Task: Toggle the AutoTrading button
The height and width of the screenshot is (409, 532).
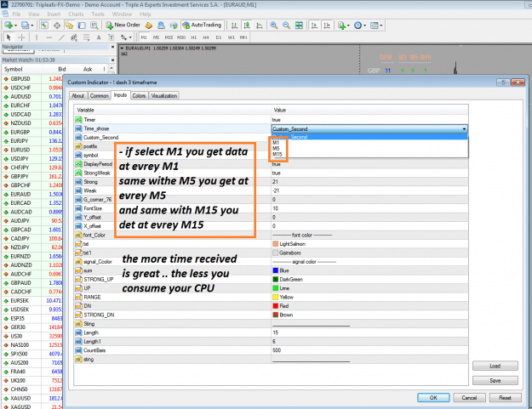Action: coord(203,25)
